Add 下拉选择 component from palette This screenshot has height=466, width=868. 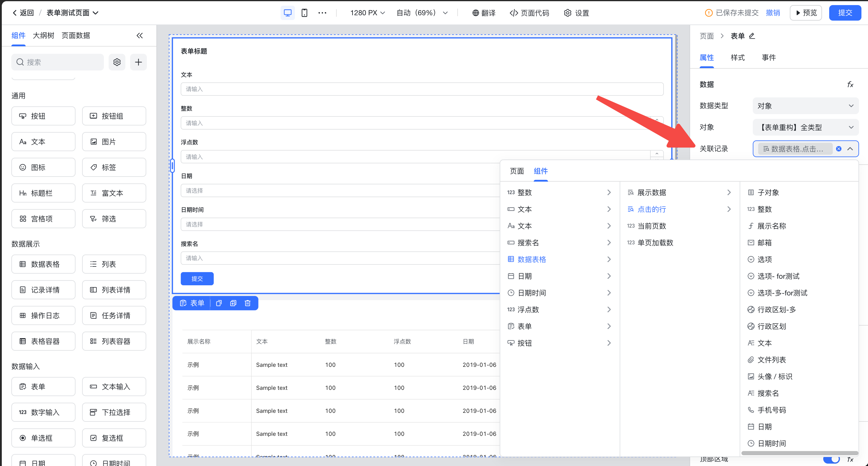point(114,412)
